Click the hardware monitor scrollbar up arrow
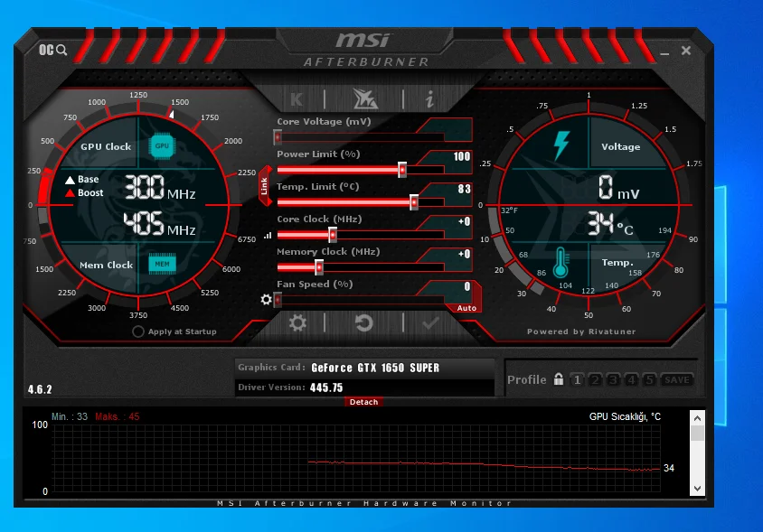Viewport: 763px width, 532px height. (697, 418)
